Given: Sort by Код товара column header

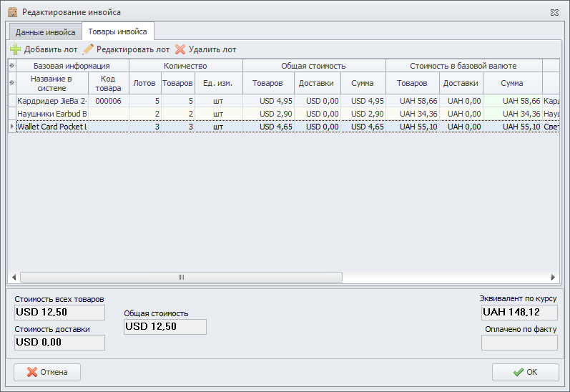Looking at the screenshot, I should [109, 83].
